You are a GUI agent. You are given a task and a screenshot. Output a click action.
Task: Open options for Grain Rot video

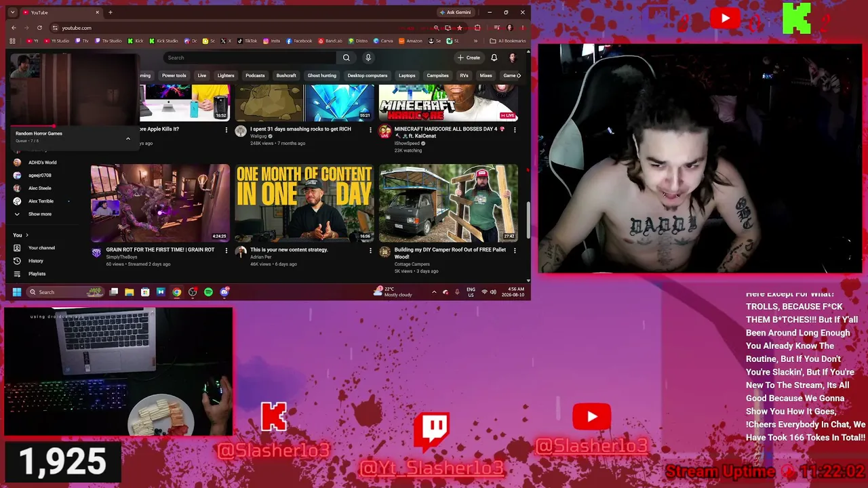point(226,251)
